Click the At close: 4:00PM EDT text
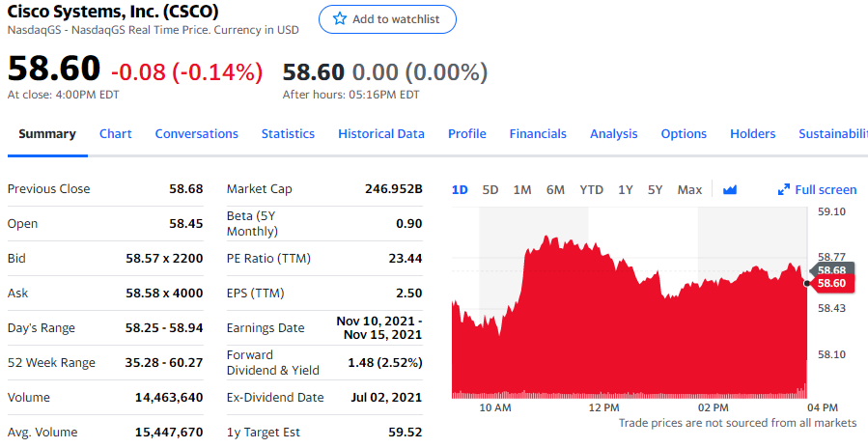Viewport: 868px width, 448px height. pos(63,95)
